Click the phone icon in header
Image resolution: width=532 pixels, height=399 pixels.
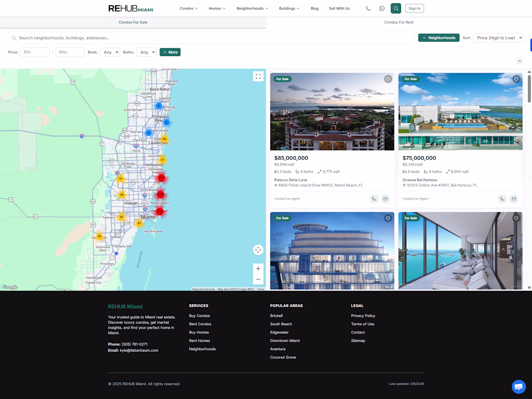coord(368,9)
